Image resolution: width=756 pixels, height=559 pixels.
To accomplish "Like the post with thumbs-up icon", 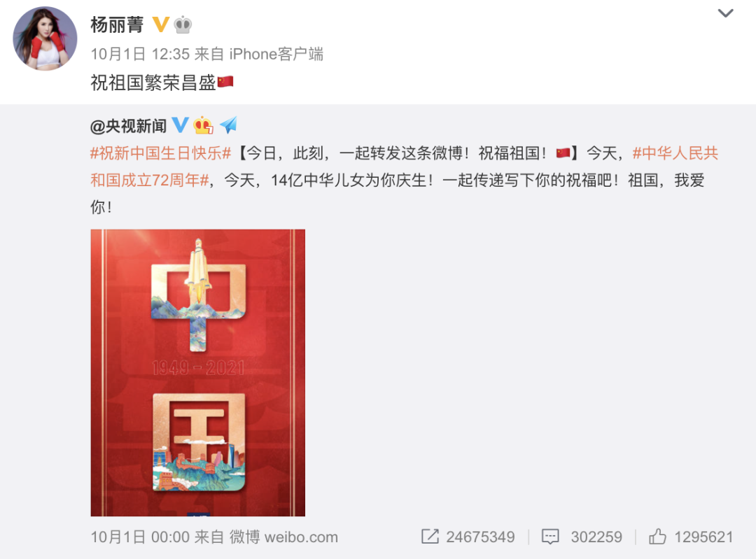I will [x=657, y=536].
